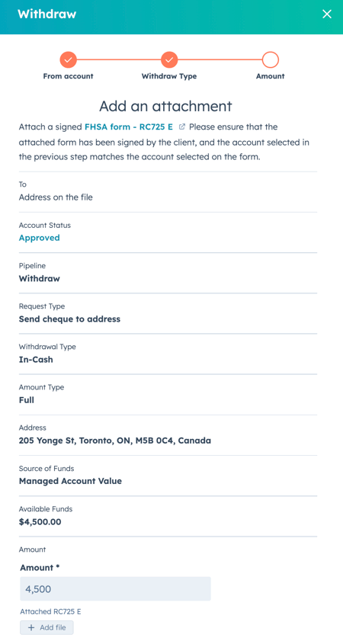Select the Send cheque to address text
343x644 pixels.
(x=70, y=319)
